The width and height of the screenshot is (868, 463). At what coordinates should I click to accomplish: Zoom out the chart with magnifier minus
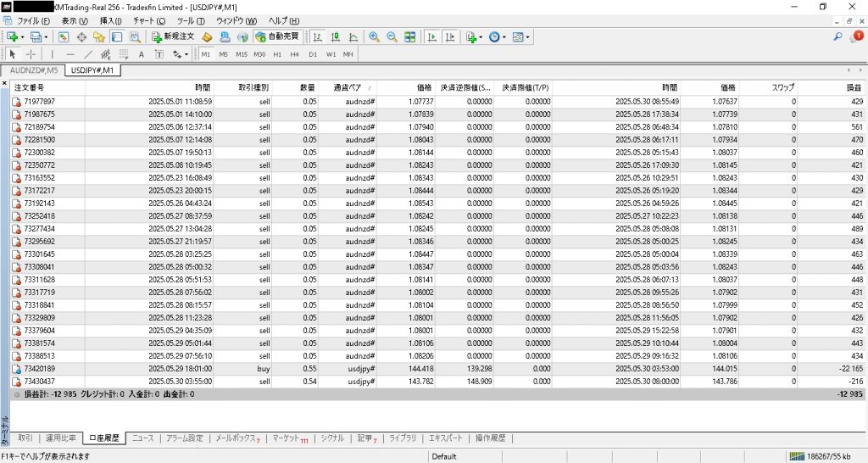[392, 37]
